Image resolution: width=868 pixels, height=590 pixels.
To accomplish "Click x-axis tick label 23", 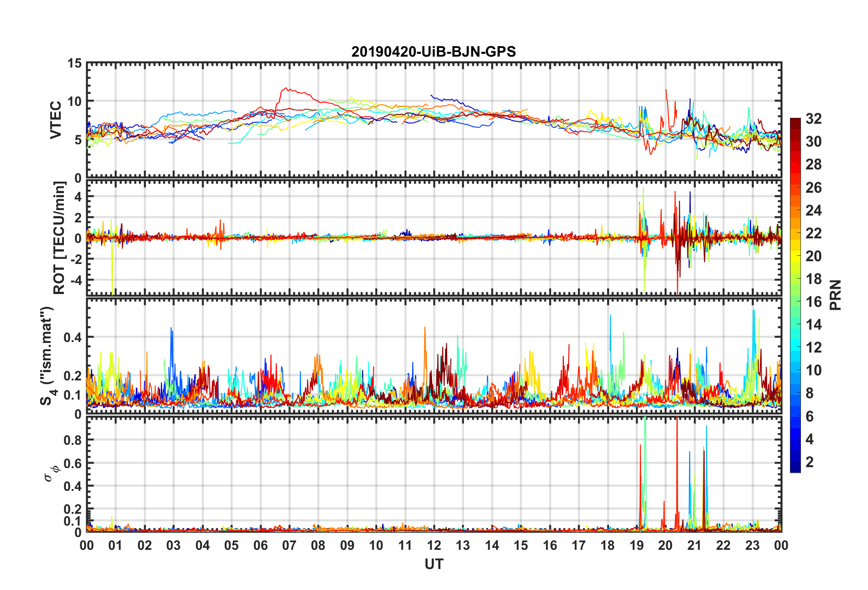I will point(753,545).
